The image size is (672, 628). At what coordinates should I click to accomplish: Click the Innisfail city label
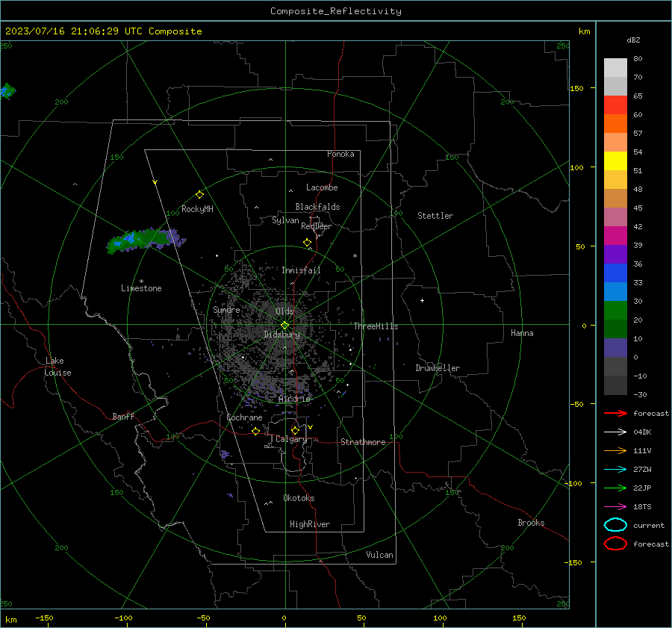[301, 270]
